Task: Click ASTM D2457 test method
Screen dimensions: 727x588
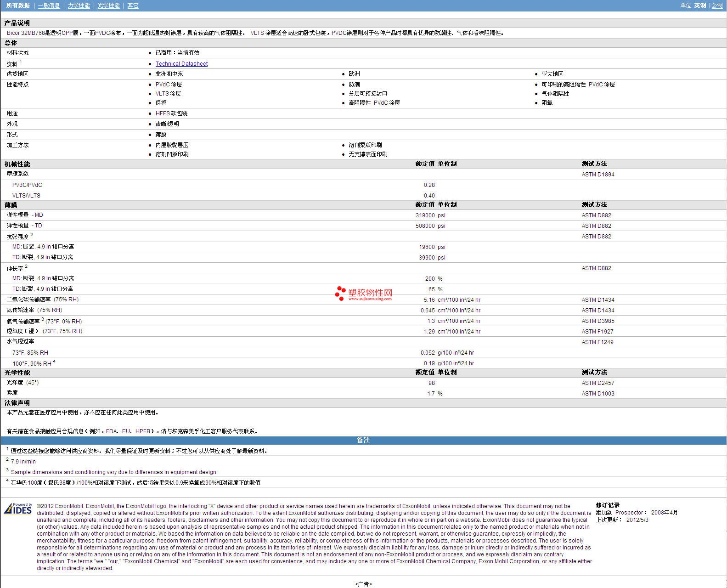Action: (x=598, y=383)
